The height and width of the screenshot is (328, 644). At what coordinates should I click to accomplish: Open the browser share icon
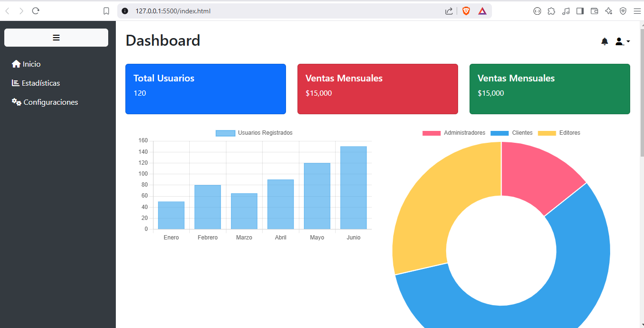449,11
